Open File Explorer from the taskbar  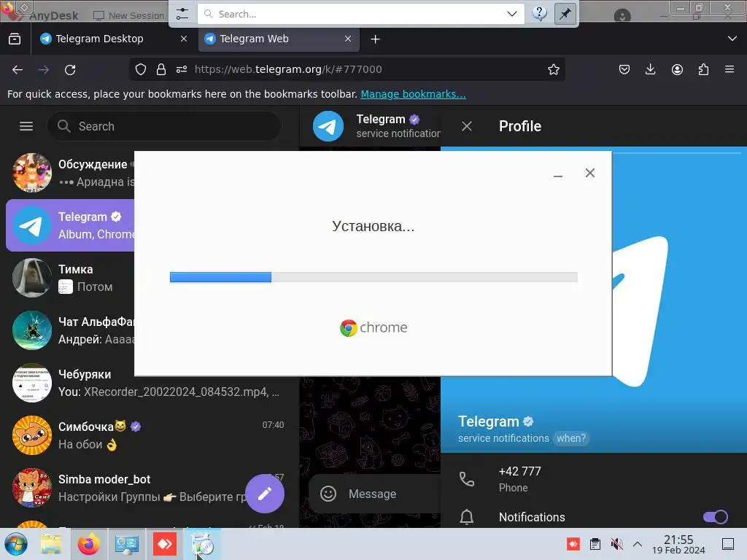(x=51, y=544)
